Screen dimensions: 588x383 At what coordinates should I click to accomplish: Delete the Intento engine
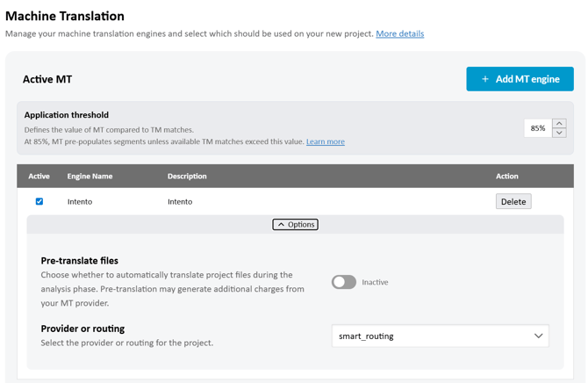tap(513, 201)
